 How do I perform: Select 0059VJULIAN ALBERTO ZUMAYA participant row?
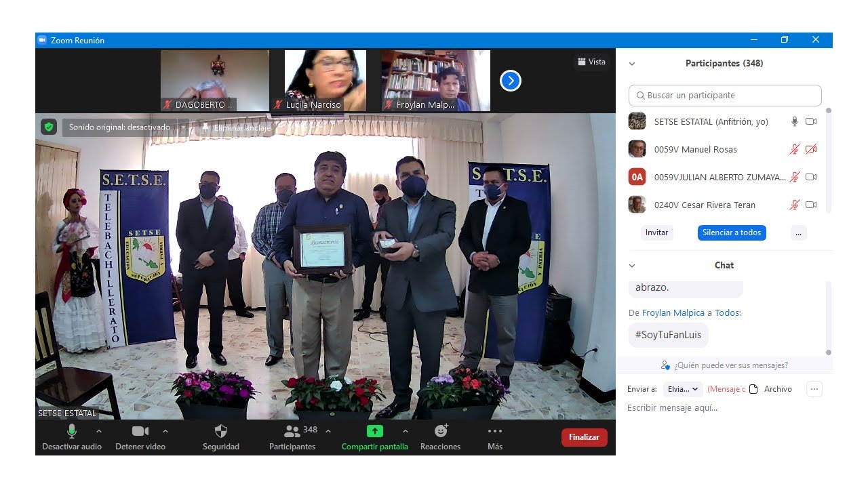point(724,177)
